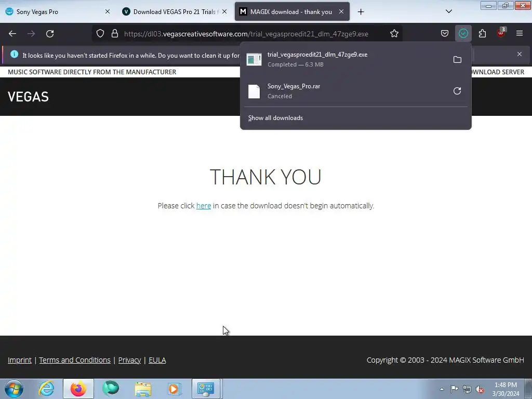Select the canceled Sony_Vegas_Pro.rar entry

(344, 91)
